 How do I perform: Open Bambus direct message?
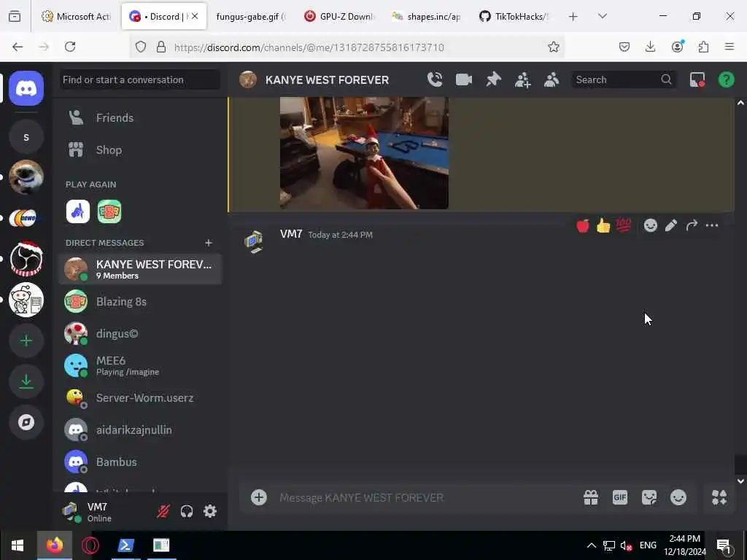pyautogui.click(x=140, y=462)
